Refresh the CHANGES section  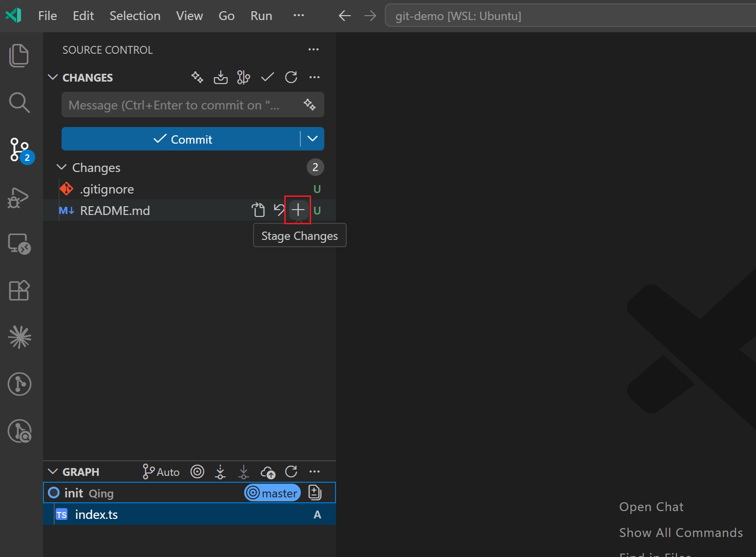[291, 77]
